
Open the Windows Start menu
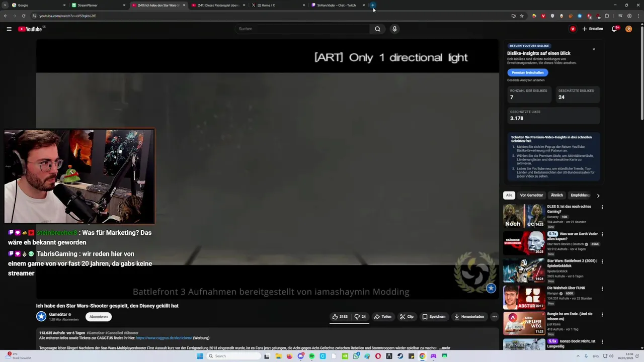(x=200, y=356)
